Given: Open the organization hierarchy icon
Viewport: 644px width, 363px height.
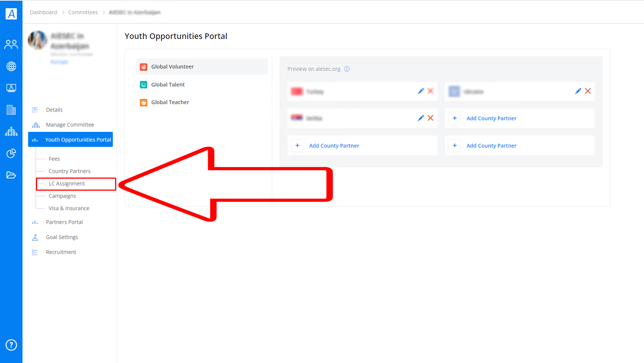Looking at the screenshot, I should [x=11, y=131].
